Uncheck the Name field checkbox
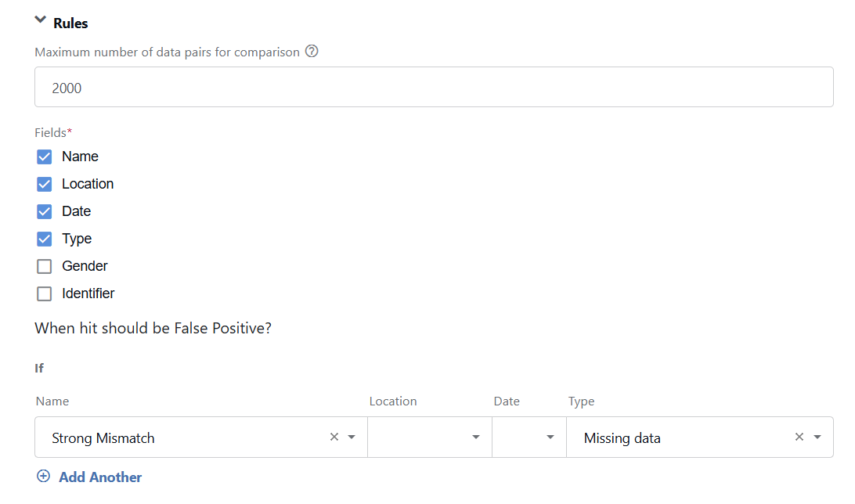The width and height of the screenshot is (855, 504). tap(44, 157)
